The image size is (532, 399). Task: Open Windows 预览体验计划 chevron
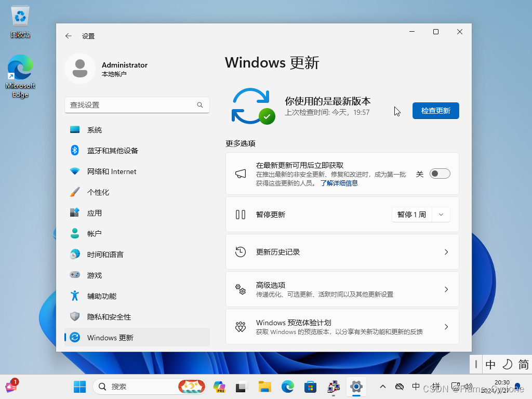tap(446, 327)
